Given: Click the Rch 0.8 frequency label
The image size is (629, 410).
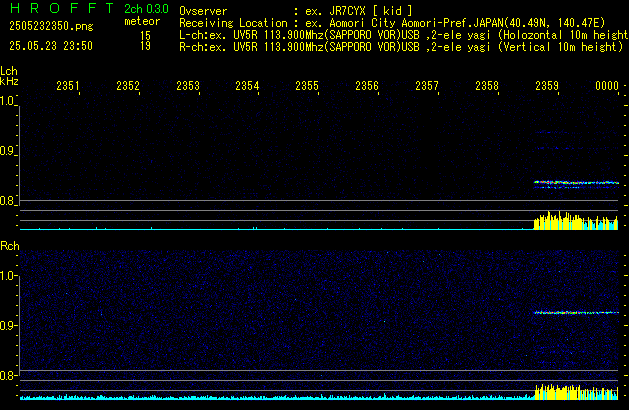Looking at the screenshot, I should (7, 375).
